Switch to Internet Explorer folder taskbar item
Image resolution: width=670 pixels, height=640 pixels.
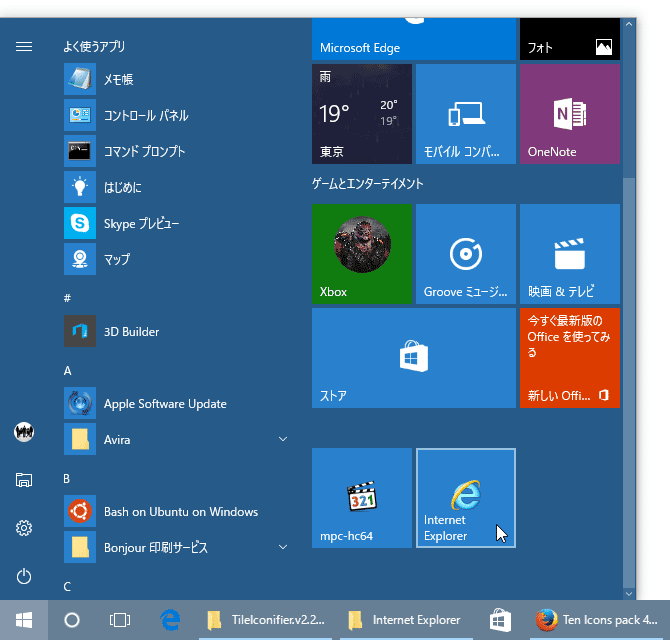tap(406, 620)
